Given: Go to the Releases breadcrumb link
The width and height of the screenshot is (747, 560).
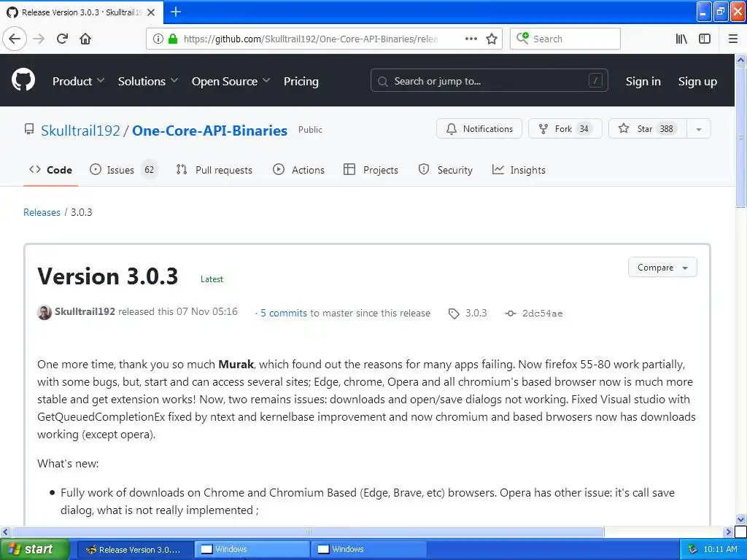Looking at the screenshot, I should pyautogui.click(x=42, y=212).
